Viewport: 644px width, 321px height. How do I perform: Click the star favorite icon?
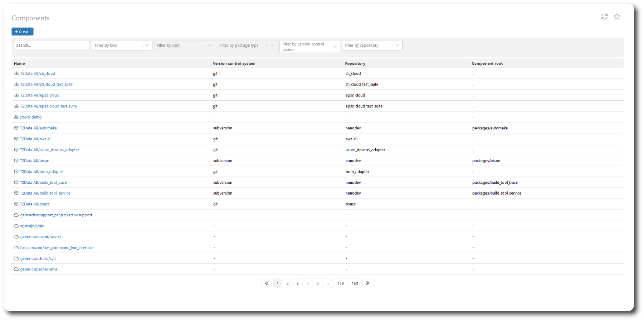point(617,17)
